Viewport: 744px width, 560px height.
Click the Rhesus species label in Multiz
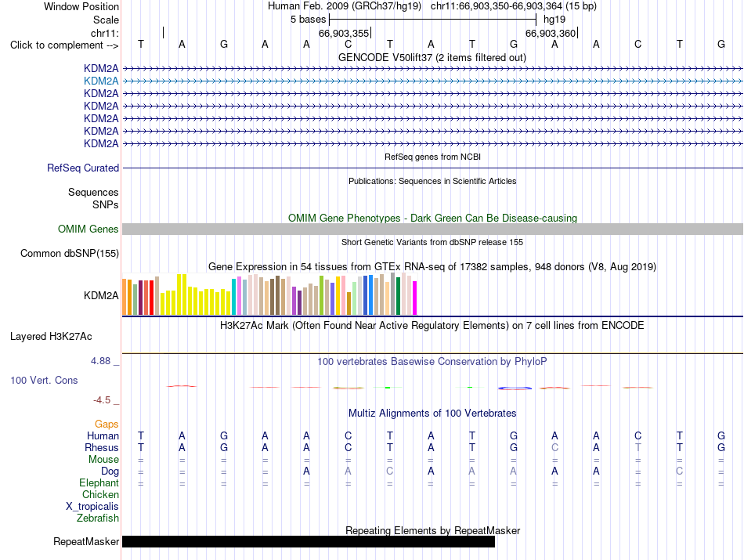tap(102, 447)
